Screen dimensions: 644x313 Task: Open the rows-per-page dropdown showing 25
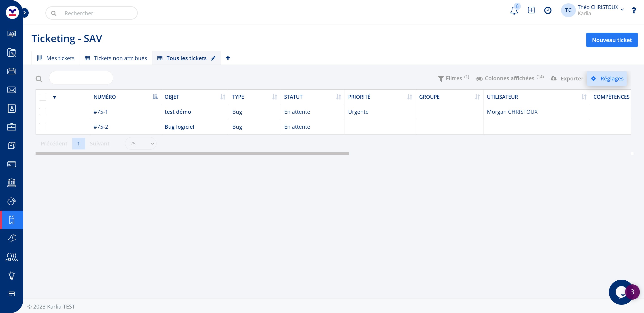point(141,143)
